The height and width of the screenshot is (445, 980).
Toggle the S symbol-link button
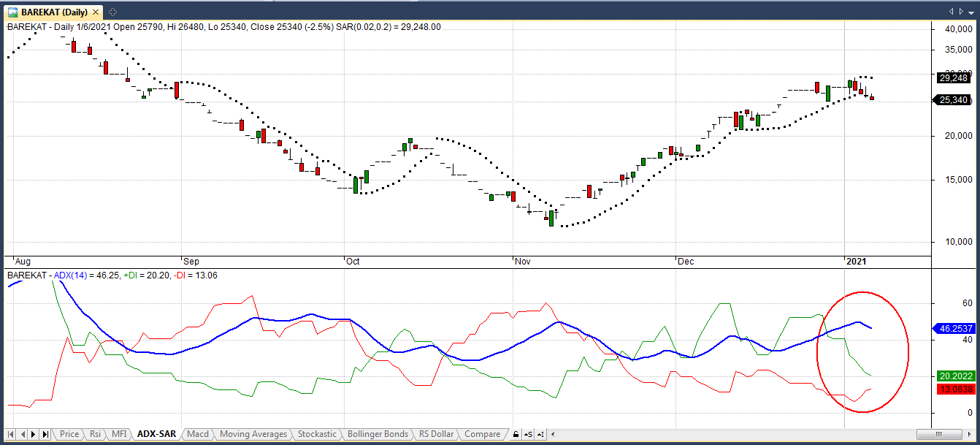coord(528,434)
